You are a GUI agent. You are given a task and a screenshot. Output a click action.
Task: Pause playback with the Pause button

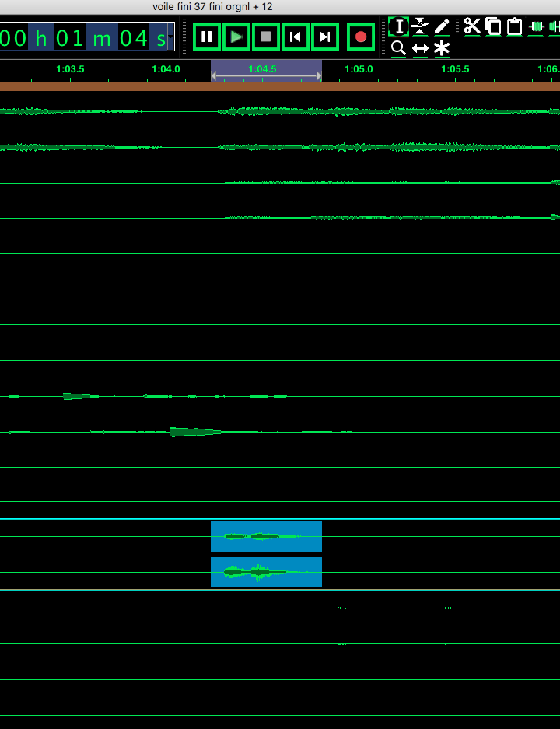tap(207, 37)
